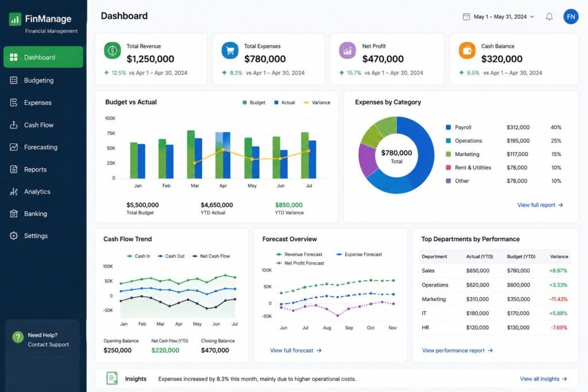This screenshot has height=392, width=588.
Task: Click the Need Help question mark icon
Action: (18, 337)
